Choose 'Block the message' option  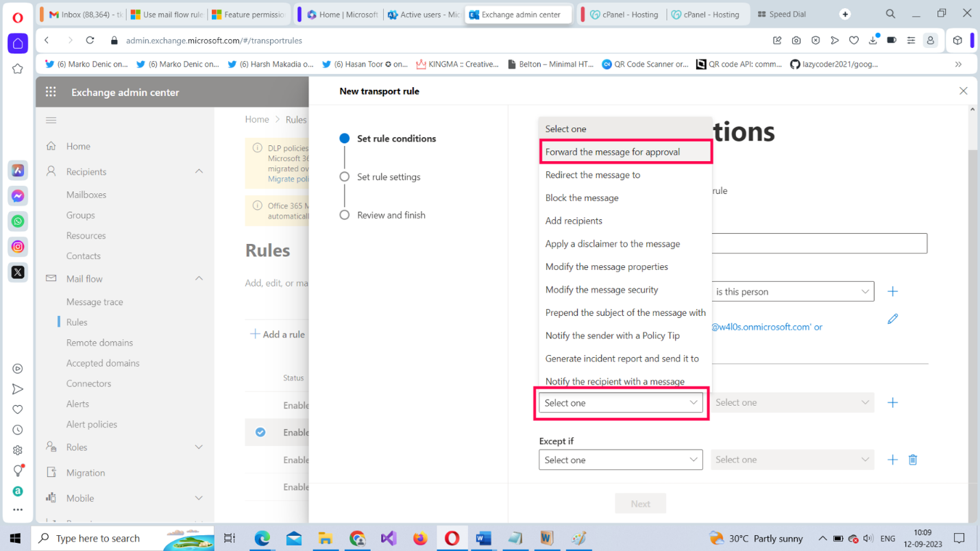tap(582, 198)
